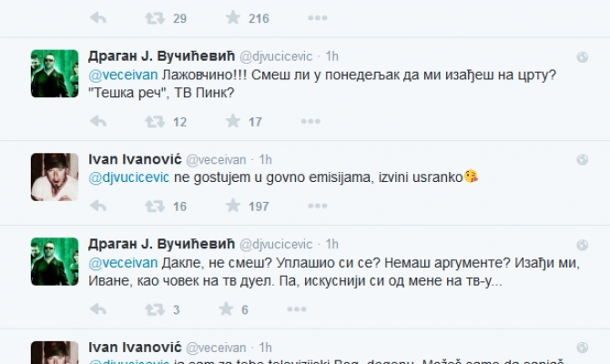Open Ivan Ivanović's avatar on "ne gostujem" tweet
Screen dimensions: 610x364
(x=55, y=176)
